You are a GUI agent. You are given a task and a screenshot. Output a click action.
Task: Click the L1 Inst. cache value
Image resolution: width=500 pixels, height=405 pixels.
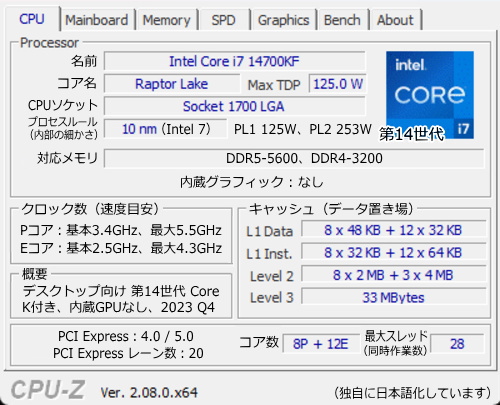[x=393, y=253]
